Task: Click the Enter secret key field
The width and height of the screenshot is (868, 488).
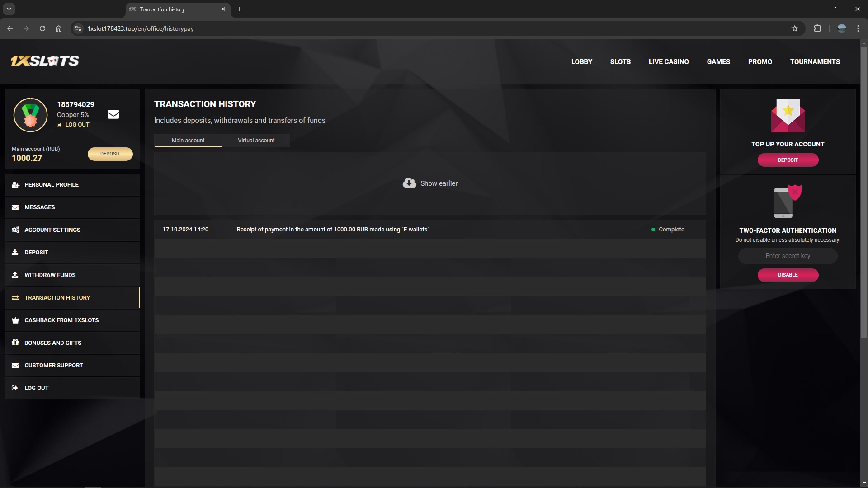Action: click(788, 256)
